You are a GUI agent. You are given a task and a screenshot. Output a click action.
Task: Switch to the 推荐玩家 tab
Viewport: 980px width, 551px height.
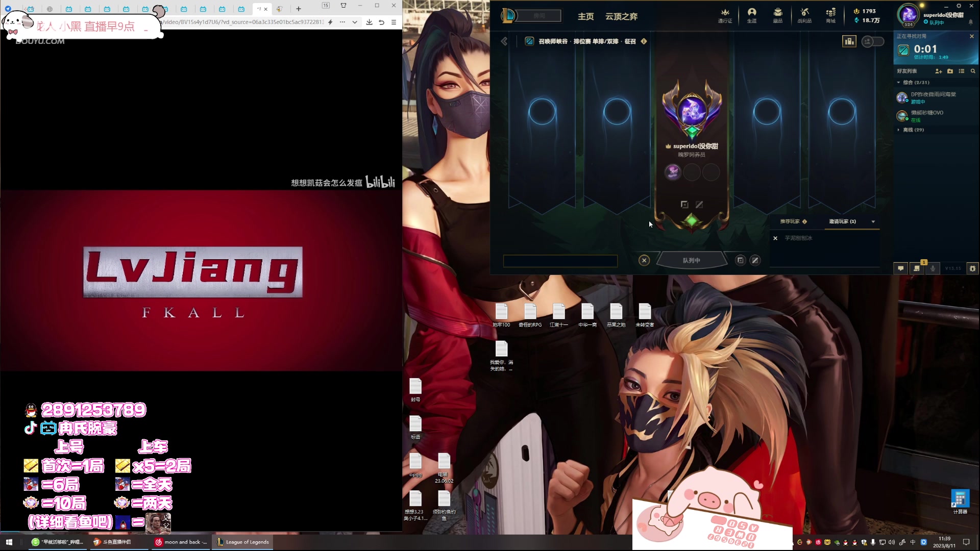point(790,221)
